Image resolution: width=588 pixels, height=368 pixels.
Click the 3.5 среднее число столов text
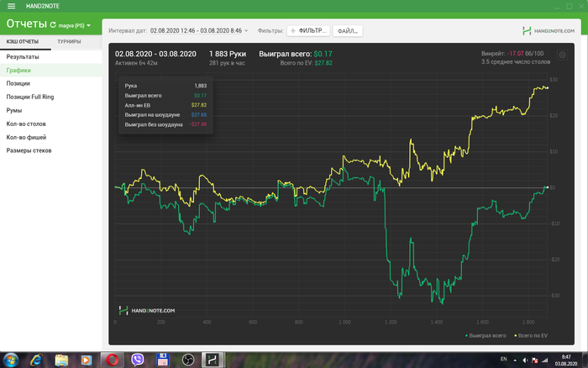516,62
